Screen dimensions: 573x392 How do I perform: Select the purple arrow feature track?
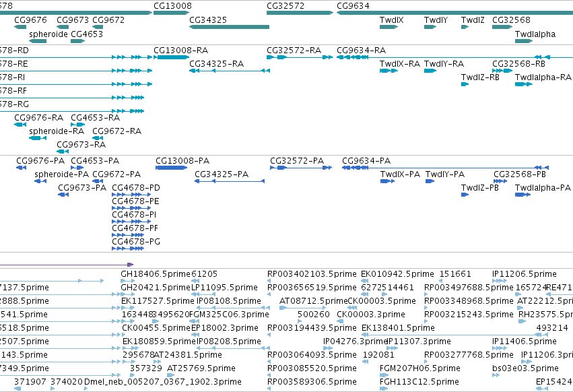point(67,265)
